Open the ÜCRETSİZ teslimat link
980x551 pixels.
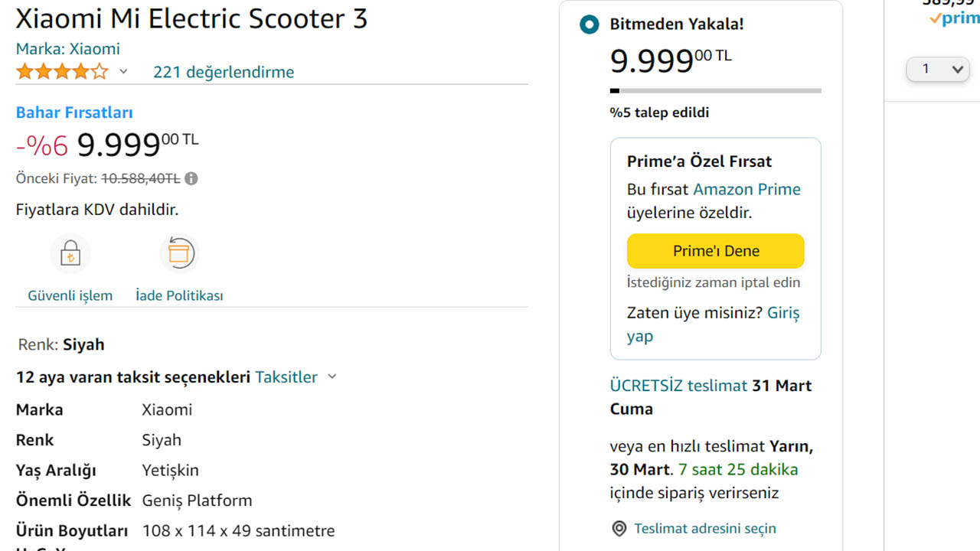(x=678, y=386)
